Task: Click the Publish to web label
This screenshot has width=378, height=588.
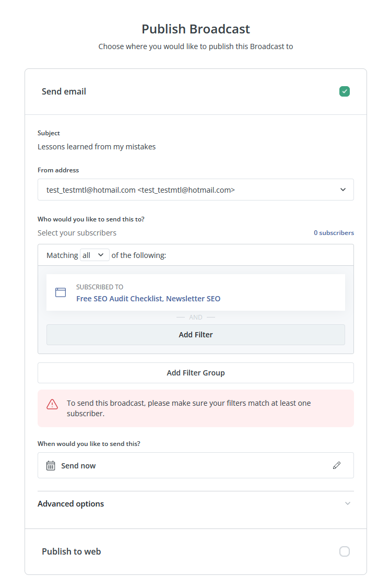Action: 71,551
